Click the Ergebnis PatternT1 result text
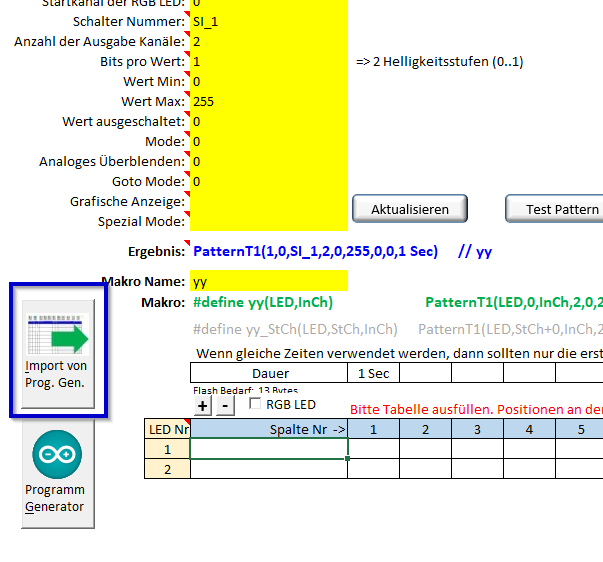This screenshot has width=603, height=562. (315, 252)
